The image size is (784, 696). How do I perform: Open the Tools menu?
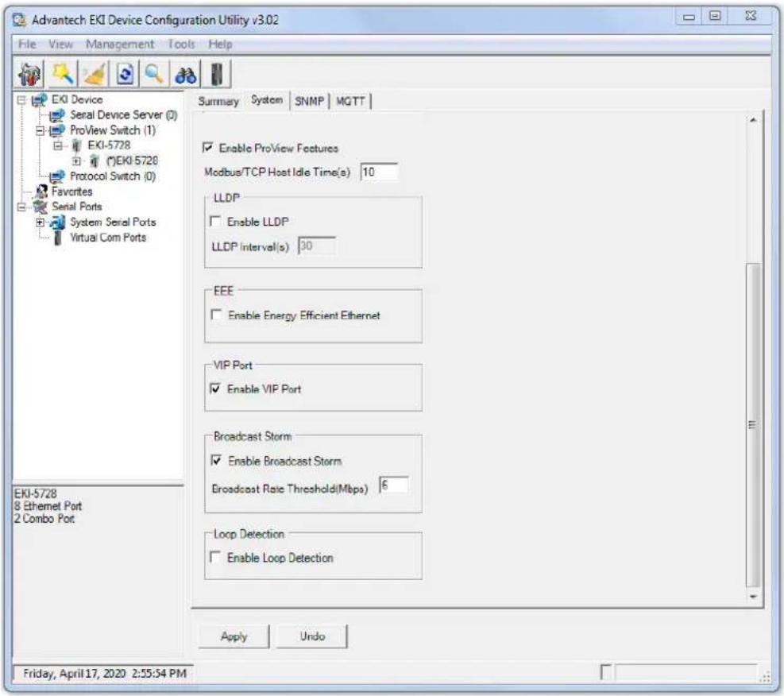pos(181,44)
